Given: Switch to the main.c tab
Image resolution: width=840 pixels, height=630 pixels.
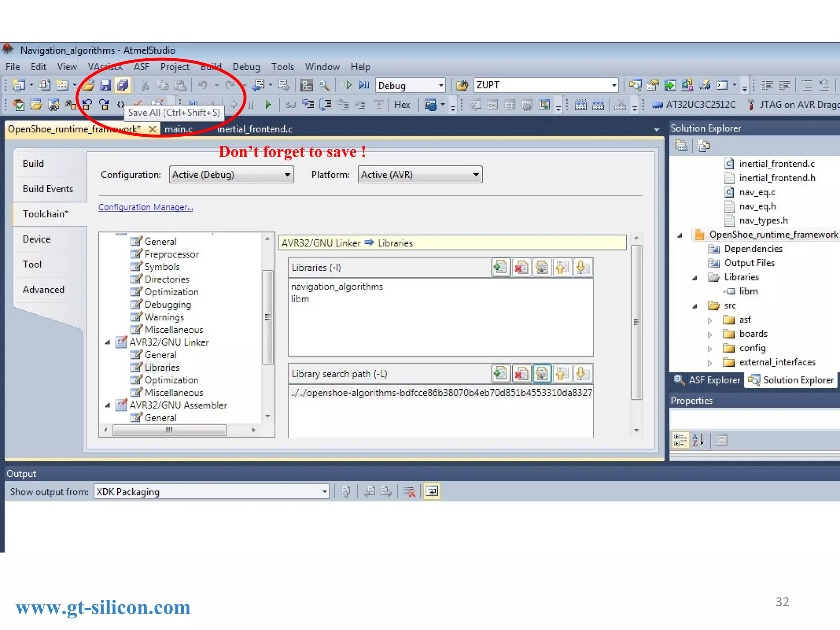Looking at the screenshot, I should (178, 129).
